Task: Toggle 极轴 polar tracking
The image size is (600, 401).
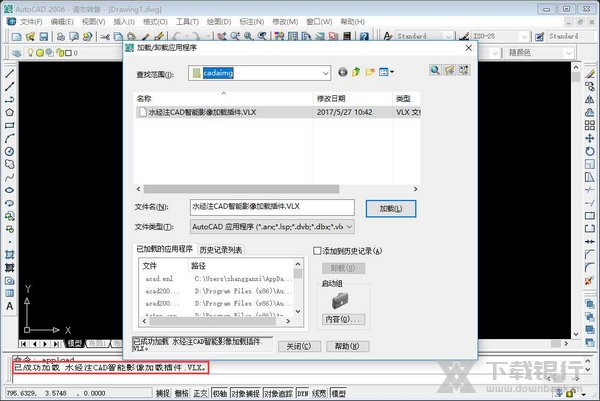Action: click(220, 393)
